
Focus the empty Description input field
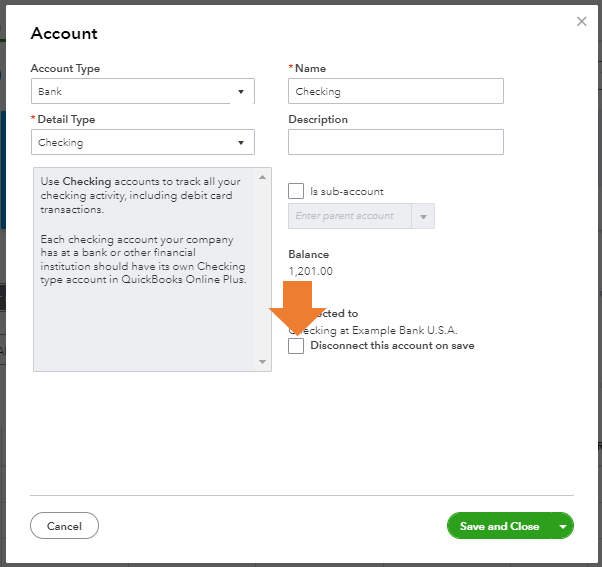pos(395,143)
